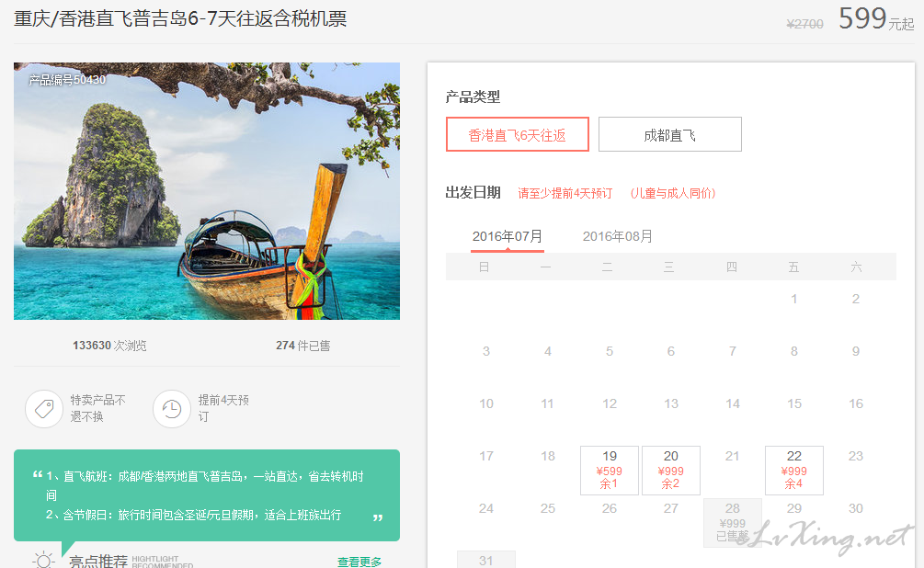
Task: Click the product title 重庆/香港直飞普吉岛
Action: coord(181,18)
